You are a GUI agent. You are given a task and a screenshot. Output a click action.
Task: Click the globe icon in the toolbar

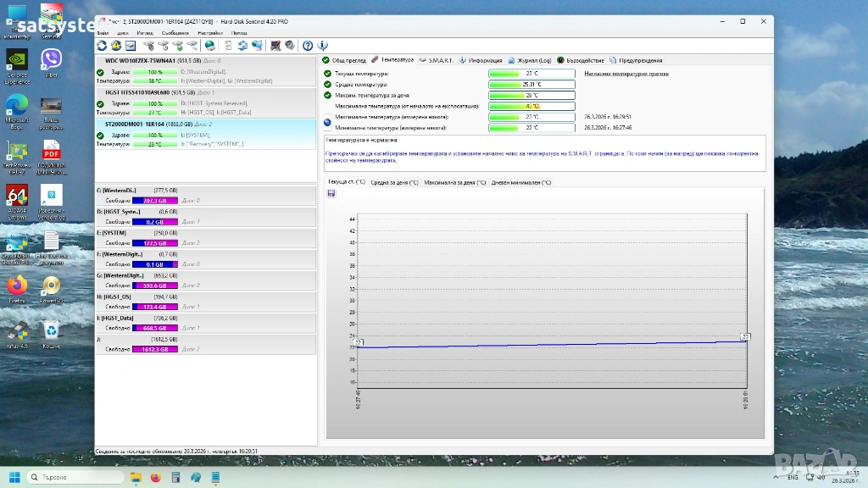(x=210, y=46)
